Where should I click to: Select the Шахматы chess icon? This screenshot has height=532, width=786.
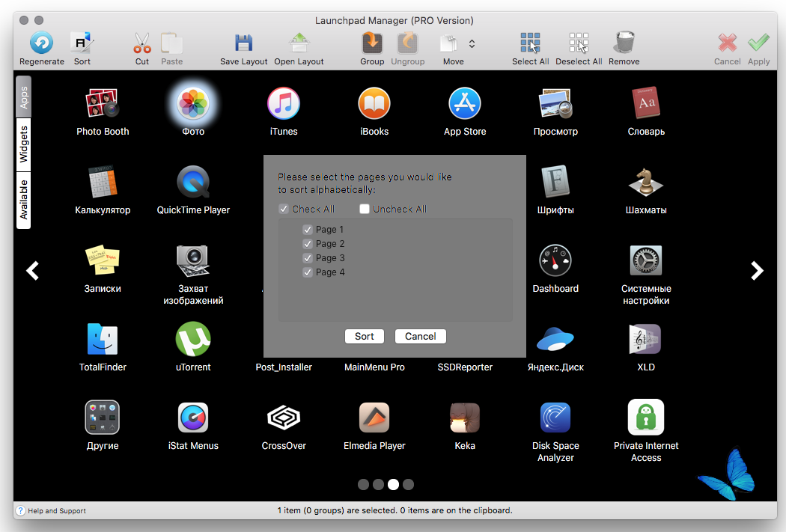[646, 182]
